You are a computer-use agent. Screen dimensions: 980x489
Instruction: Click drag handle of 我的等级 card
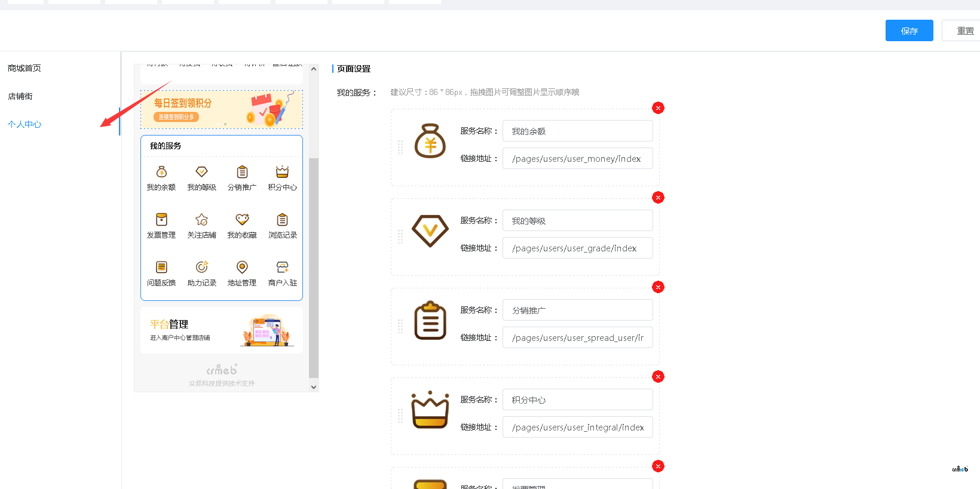pyautogui.click(x=400, y=237)
